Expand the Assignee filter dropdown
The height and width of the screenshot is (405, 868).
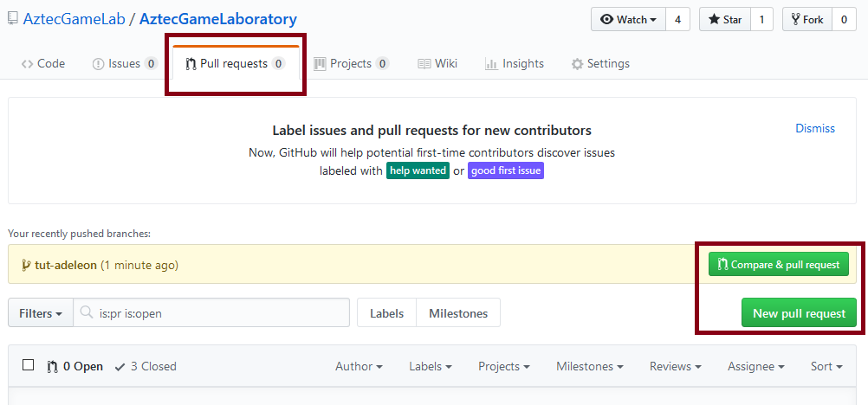756,366
